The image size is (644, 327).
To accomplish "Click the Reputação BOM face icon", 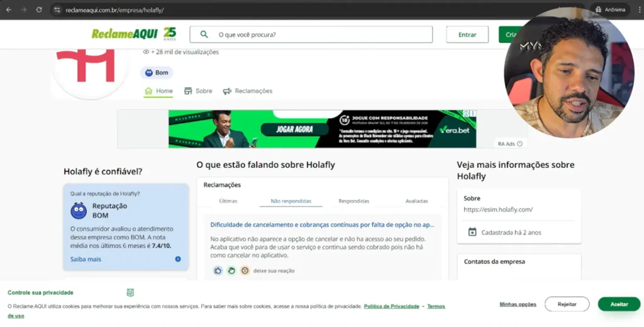I will (x=79, y=210).
